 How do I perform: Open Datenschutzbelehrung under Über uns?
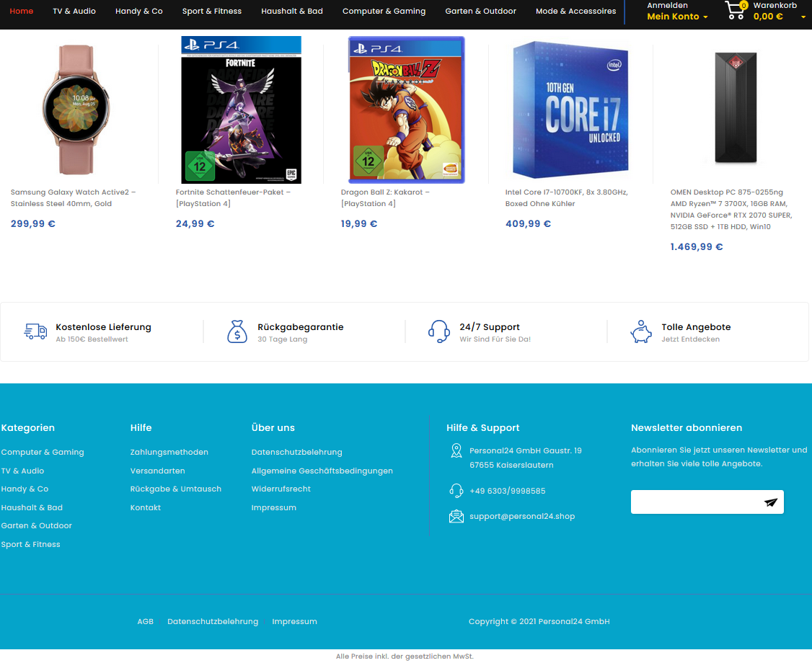[x=296, y=452]
